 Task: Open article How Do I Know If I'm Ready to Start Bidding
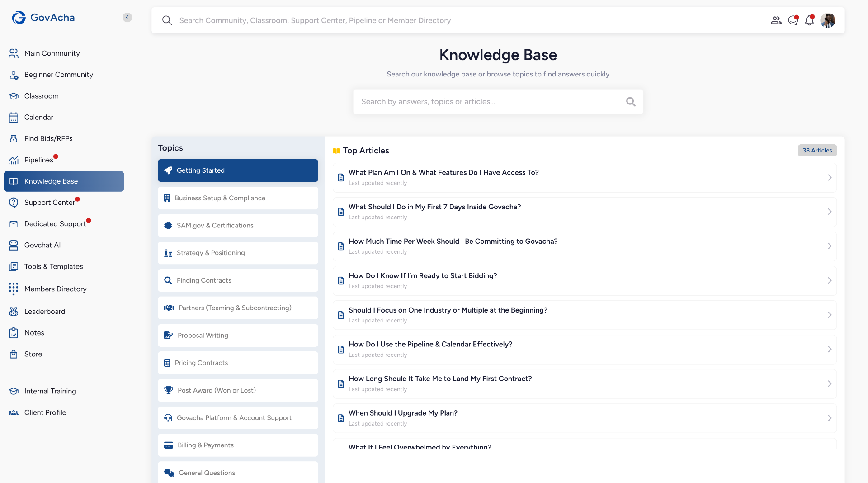[x=585, y=281]
